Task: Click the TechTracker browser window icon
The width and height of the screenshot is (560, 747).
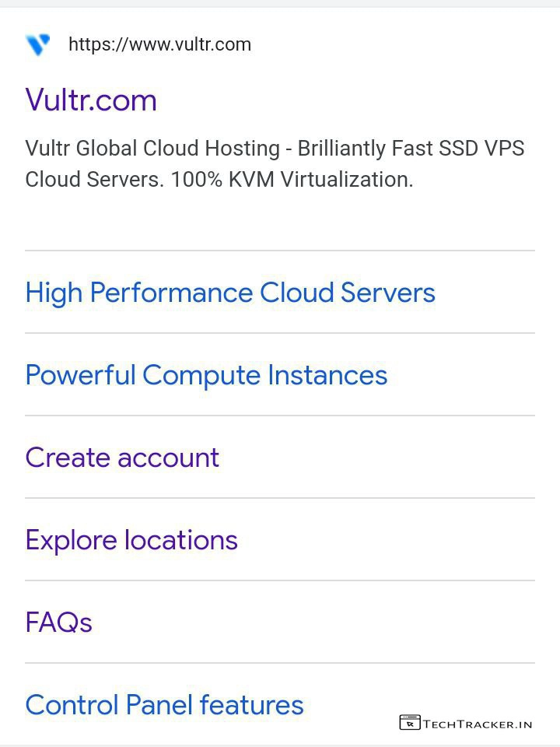Action: click(x=410, y=723)
